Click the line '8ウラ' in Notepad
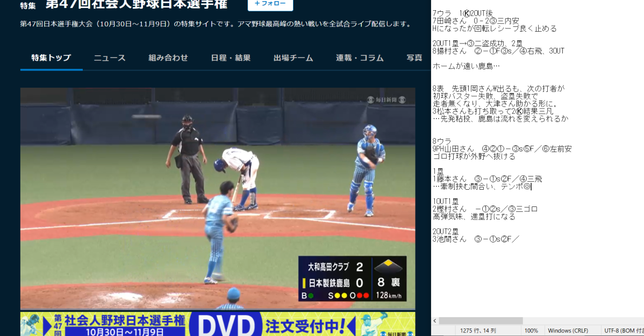The width and height of the screenshot is (644, 336). click(442, 141)
